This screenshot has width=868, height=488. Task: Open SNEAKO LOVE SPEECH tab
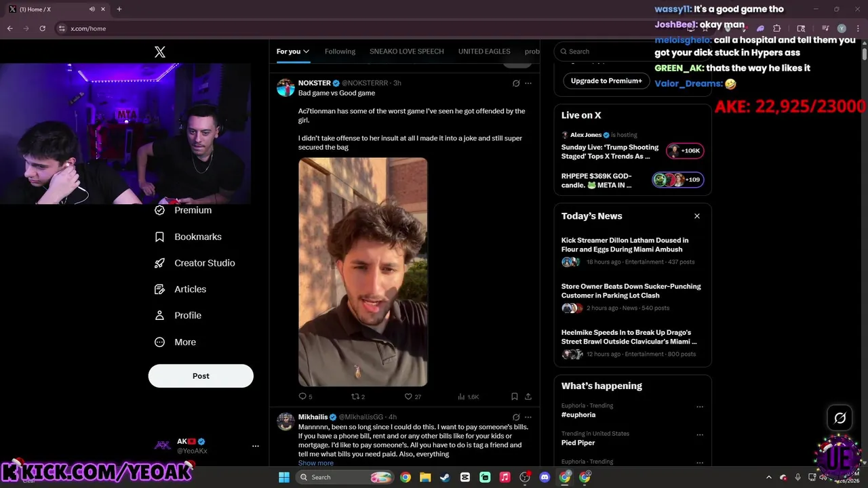pyautogui.click(x=407, y=52)
